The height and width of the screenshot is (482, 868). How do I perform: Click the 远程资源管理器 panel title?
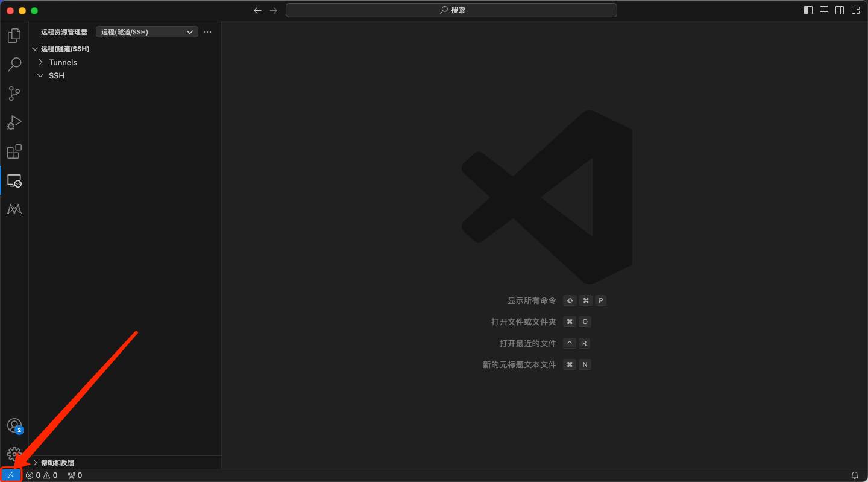click(x=64, y=32)
